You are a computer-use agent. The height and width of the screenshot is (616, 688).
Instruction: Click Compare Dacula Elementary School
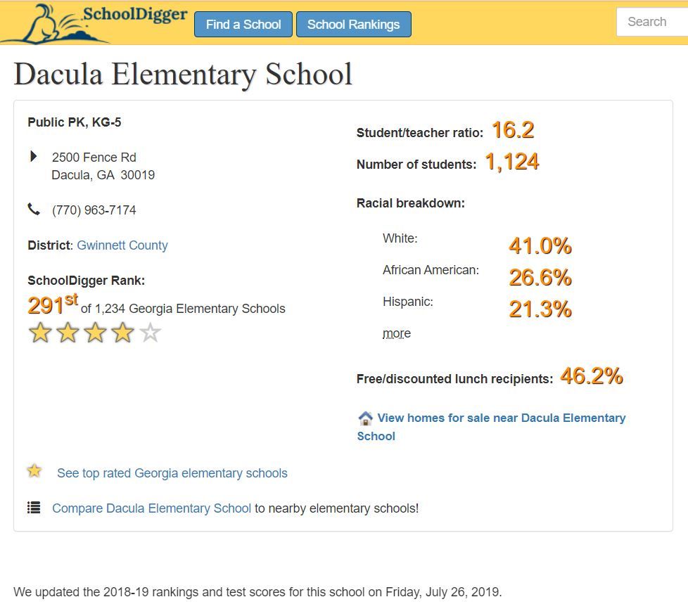point(151,508)
